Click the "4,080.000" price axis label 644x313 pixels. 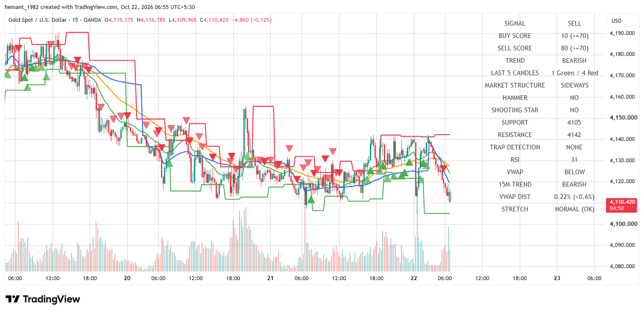pos(622,266)
